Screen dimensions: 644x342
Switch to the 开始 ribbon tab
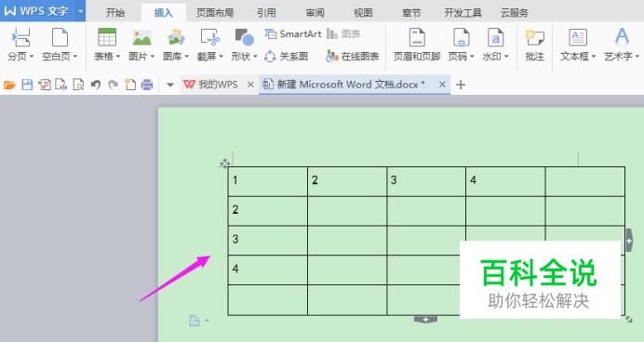pyautogui.click(x=115, y=13)
